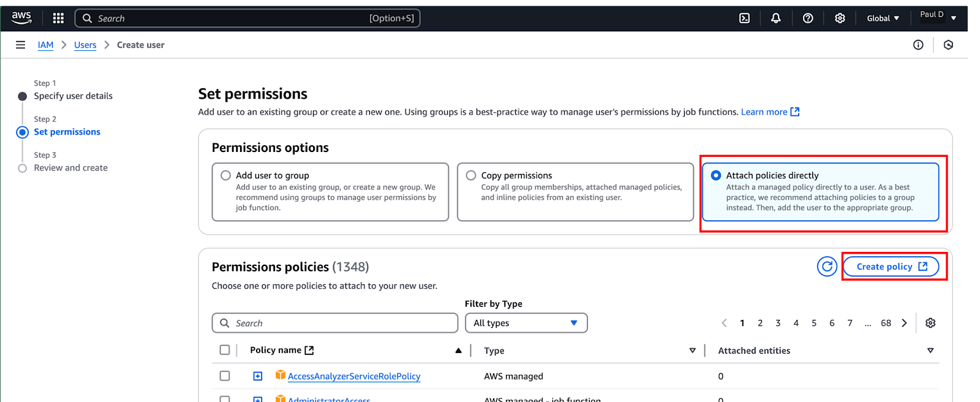Jump to page 68 of policies

click(886, 323)
